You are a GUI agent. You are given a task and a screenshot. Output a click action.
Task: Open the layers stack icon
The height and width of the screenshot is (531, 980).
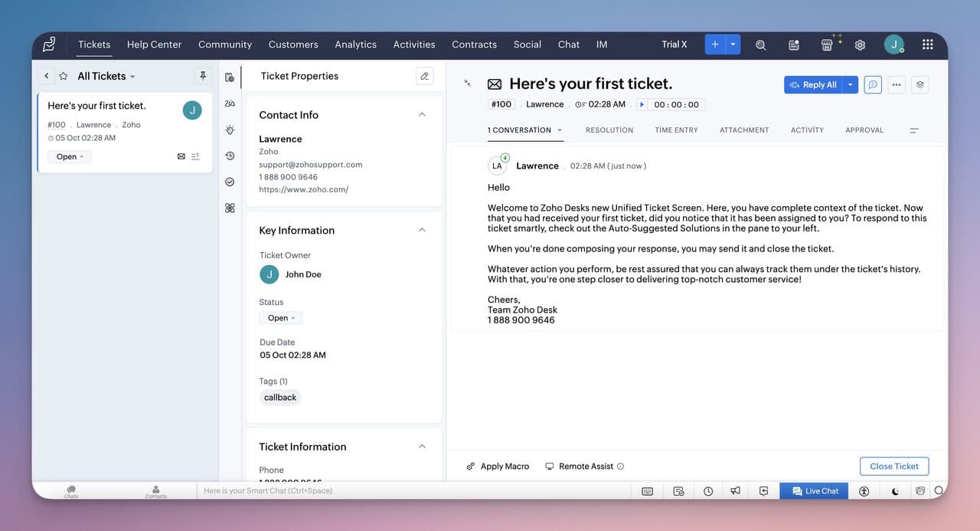920,84
